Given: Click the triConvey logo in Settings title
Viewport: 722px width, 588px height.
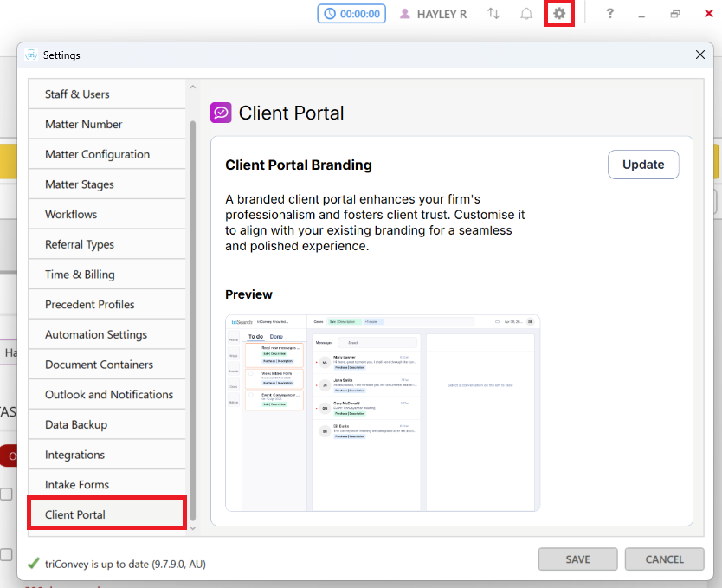Looking at the screenshot, I should (31, 55).
